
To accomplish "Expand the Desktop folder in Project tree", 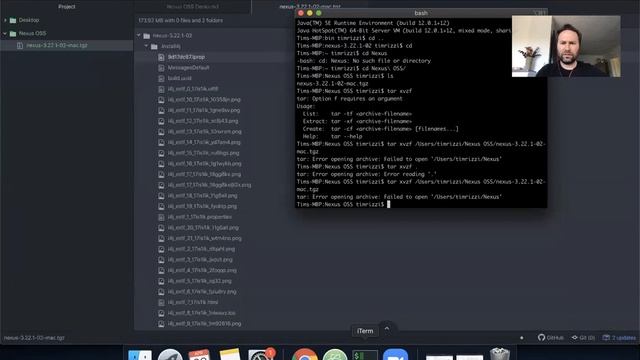I will click(x=5, y=20).
